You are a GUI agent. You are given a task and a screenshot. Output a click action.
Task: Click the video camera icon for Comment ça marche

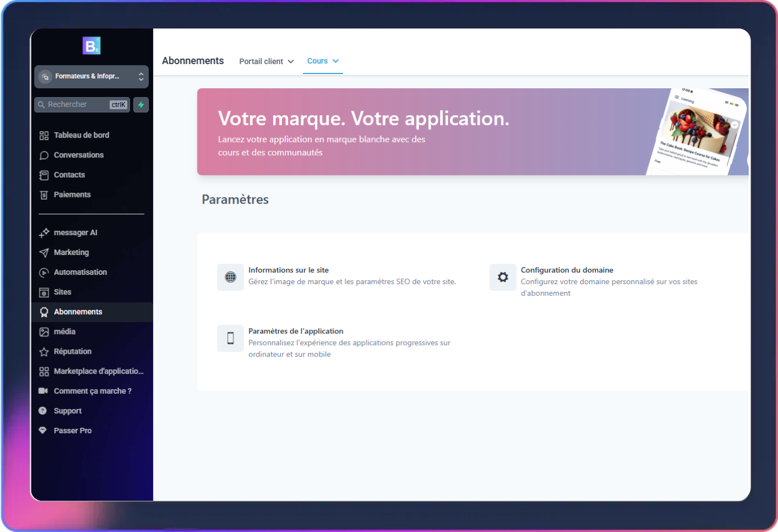[x=43, y=391]
